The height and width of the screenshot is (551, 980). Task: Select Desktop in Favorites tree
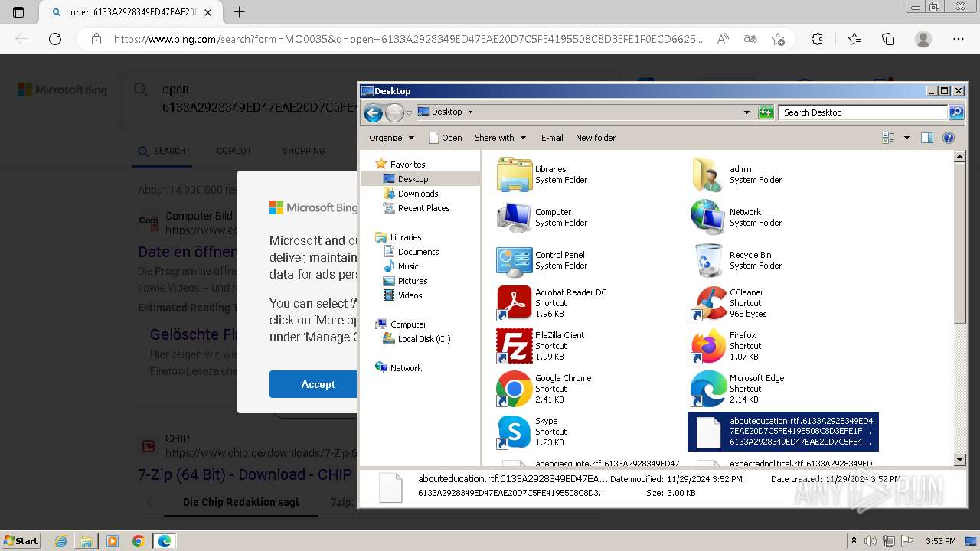tap(413, 179)
